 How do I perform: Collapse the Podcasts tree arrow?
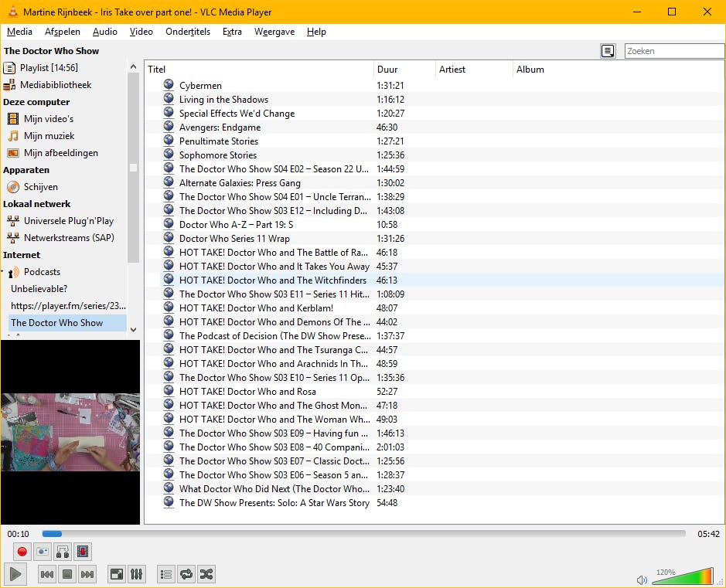[2, 272]
